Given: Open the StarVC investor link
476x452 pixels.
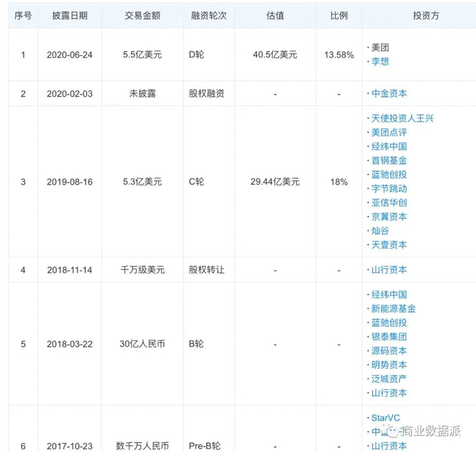Looking at the screenshot, I should 386,418.
